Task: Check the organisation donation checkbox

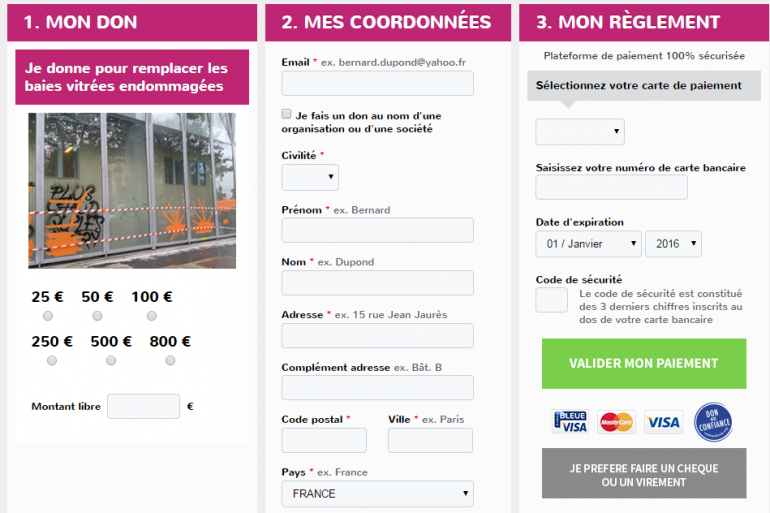Action: tap(286, 114)
